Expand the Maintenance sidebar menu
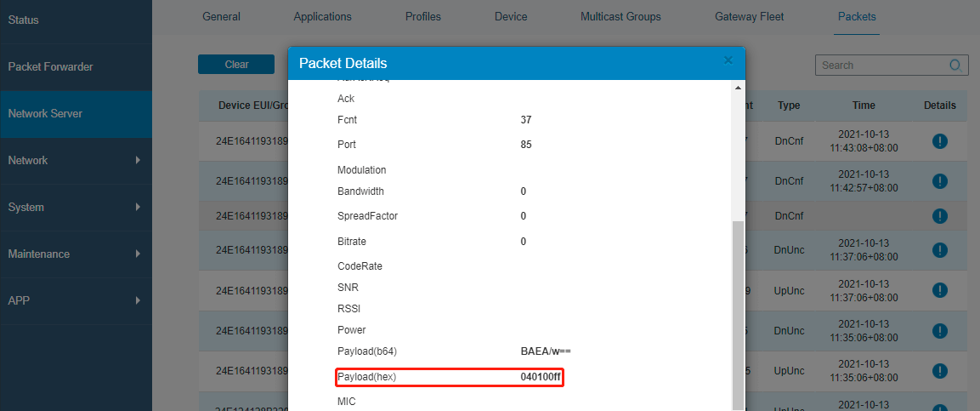980x411 pixels. click(x=75, y=254)
